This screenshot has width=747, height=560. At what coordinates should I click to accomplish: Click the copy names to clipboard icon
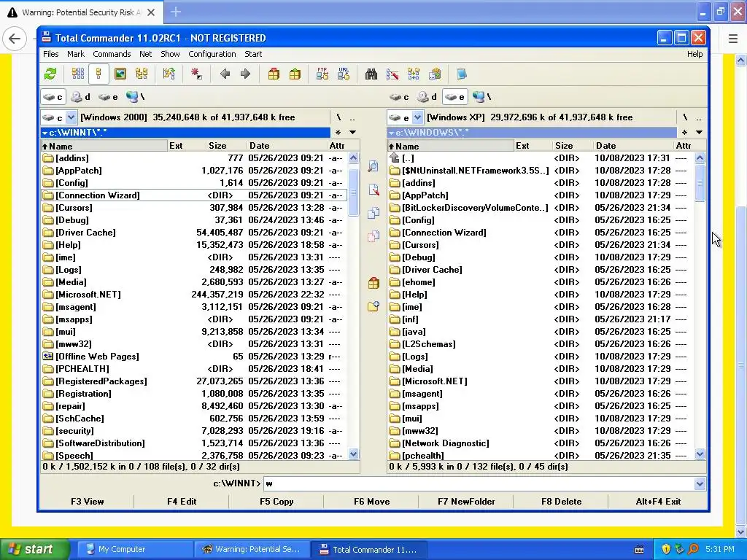click(x=435, y=74)
